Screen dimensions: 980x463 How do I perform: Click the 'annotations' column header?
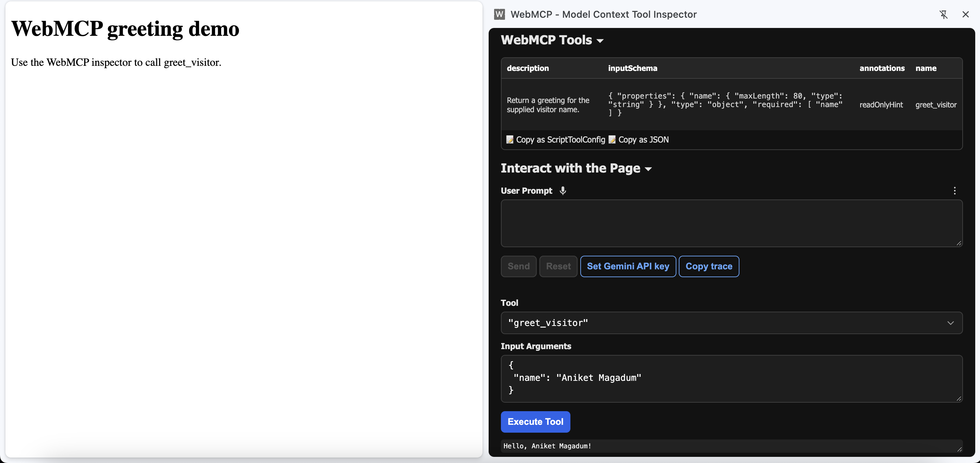point(882,68)
